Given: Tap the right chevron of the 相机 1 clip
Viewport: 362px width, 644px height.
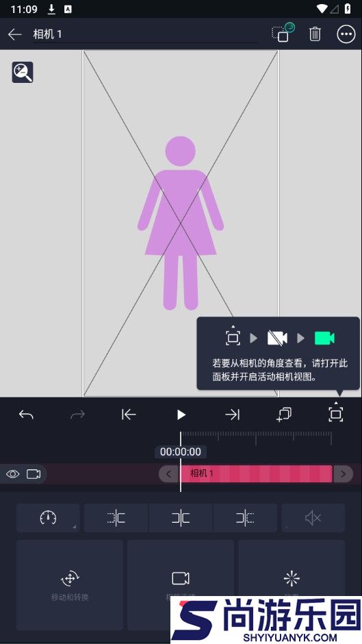Looking at the screenshot, I should click(343, 474).
